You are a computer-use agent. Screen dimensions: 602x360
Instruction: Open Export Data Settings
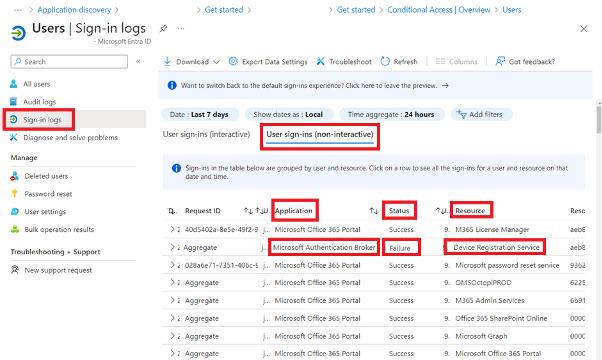[275, 62]
